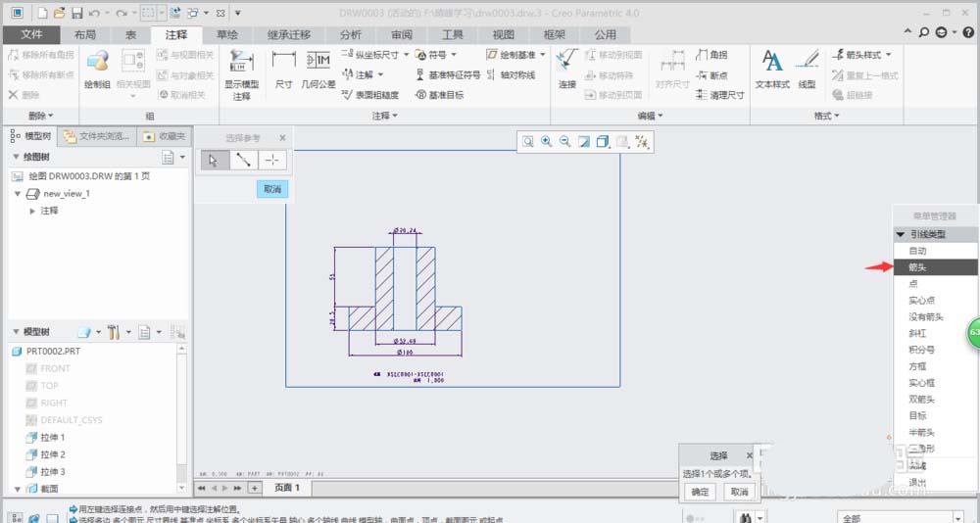Click the refit view icon in graphics toolbar
Viewport: 980px width, 523px height.
click(x=528, y=142)
